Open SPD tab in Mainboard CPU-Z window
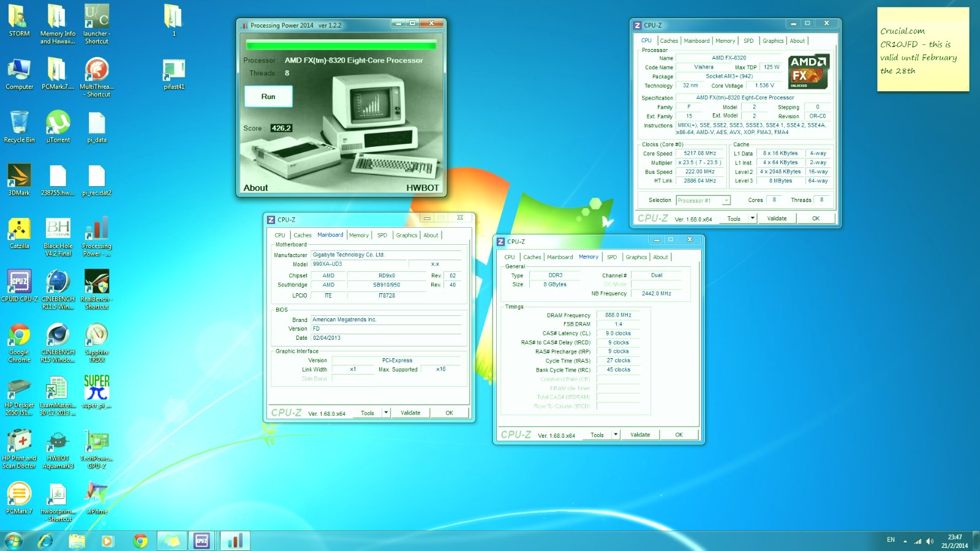The image size is (980, 551). click(382, 235)
